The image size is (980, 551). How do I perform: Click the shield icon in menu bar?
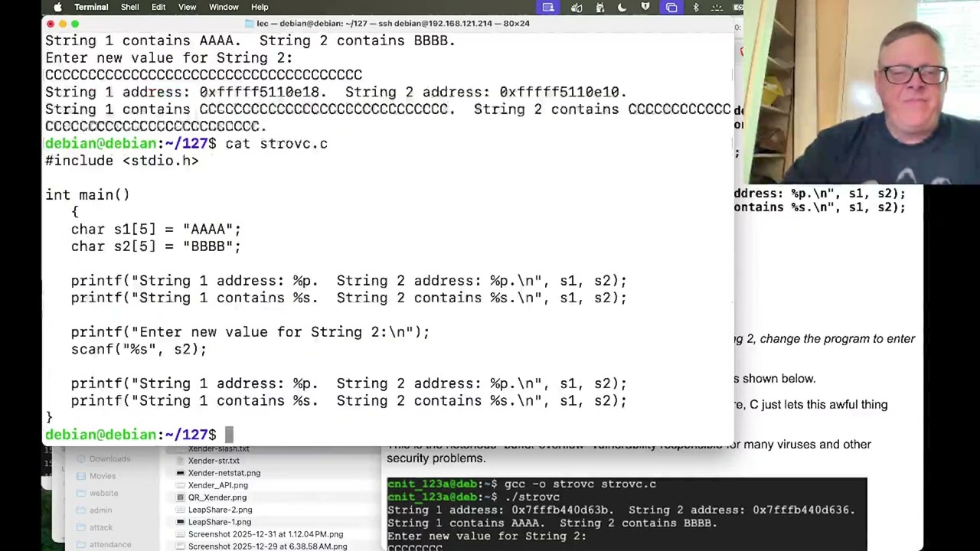click(x=645, y=7)
